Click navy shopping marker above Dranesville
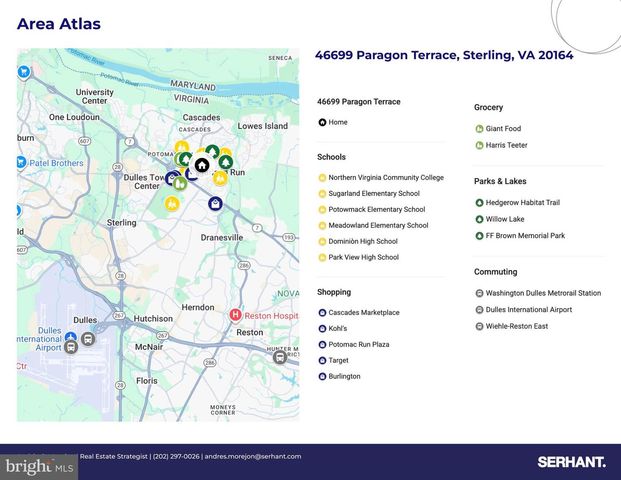The height and width of the screenshot is (480, 621). pos(215,204)
